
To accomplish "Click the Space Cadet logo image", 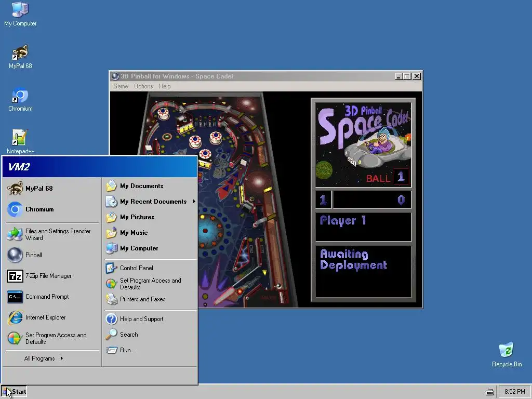I will click(x=363, y=145).
